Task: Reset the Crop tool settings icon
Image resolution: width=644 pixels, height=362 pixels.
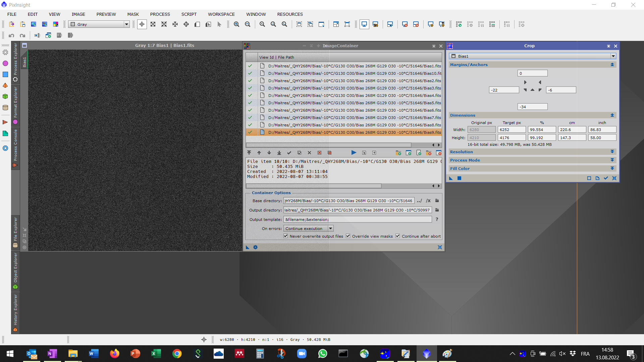Action: 614,178
